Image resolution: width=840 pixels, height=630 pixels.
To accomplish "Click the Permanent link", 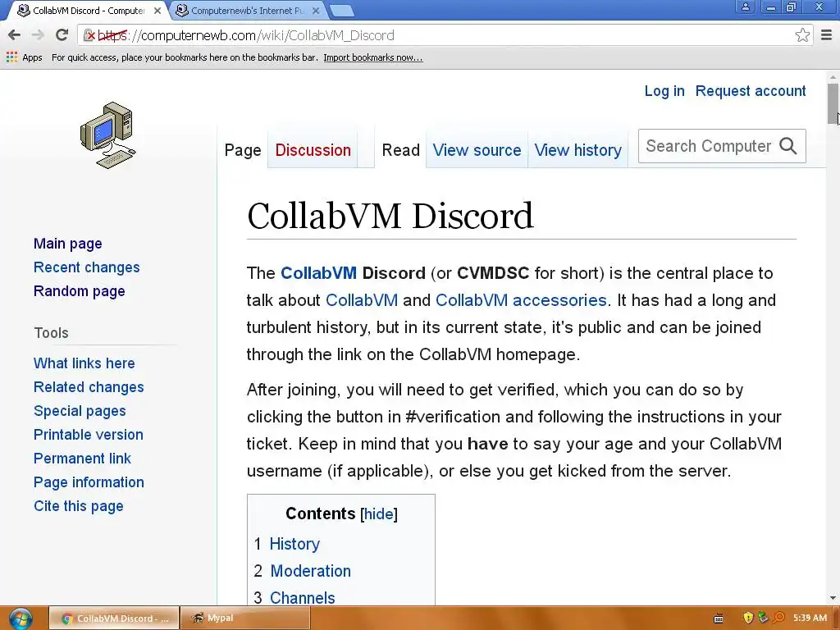I will [x=82, y=459].
